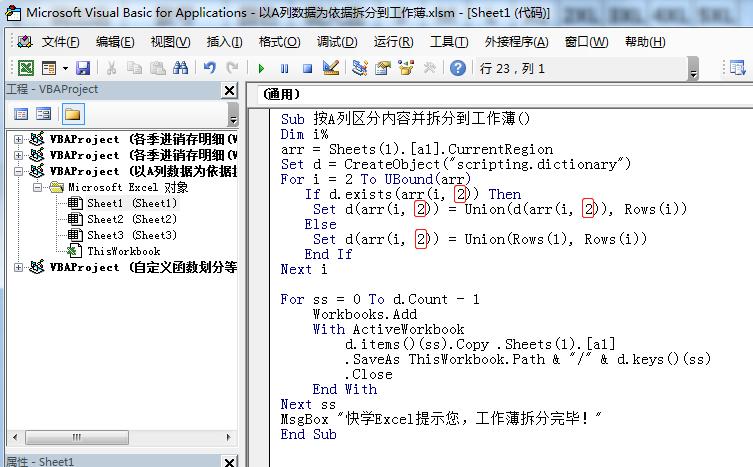Open the 调试(D) menu

coord(337,41)
